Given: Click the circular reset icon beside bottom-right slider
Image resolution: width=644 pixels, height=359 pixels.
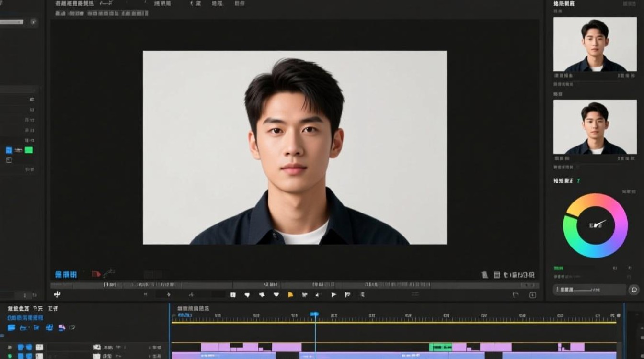Looking at the screenshot, I should click(x=633, y=290).
